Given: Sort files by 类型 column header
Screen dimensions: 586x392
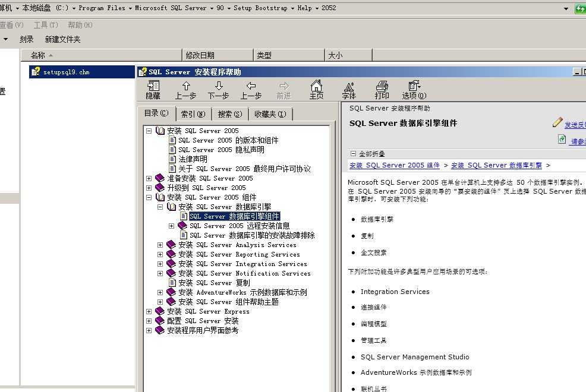Looking at the screenshot, I should tap(289, 55).
